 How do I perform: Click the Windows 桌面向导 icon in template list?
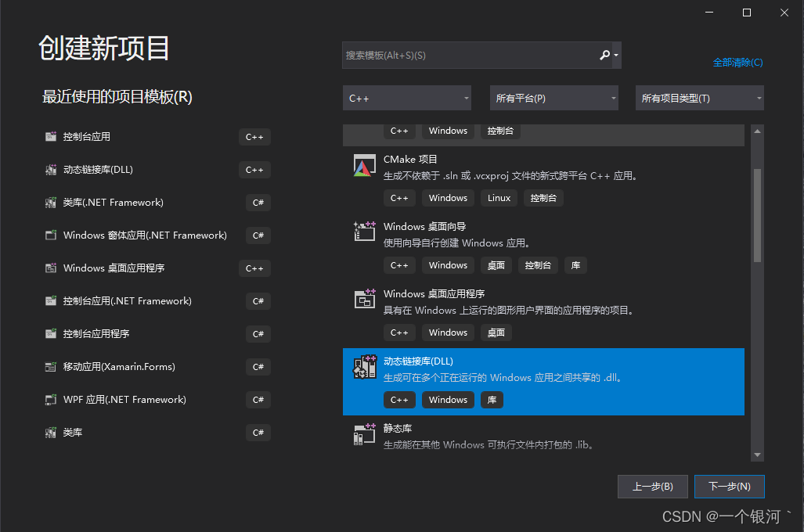tap(365, 231)
